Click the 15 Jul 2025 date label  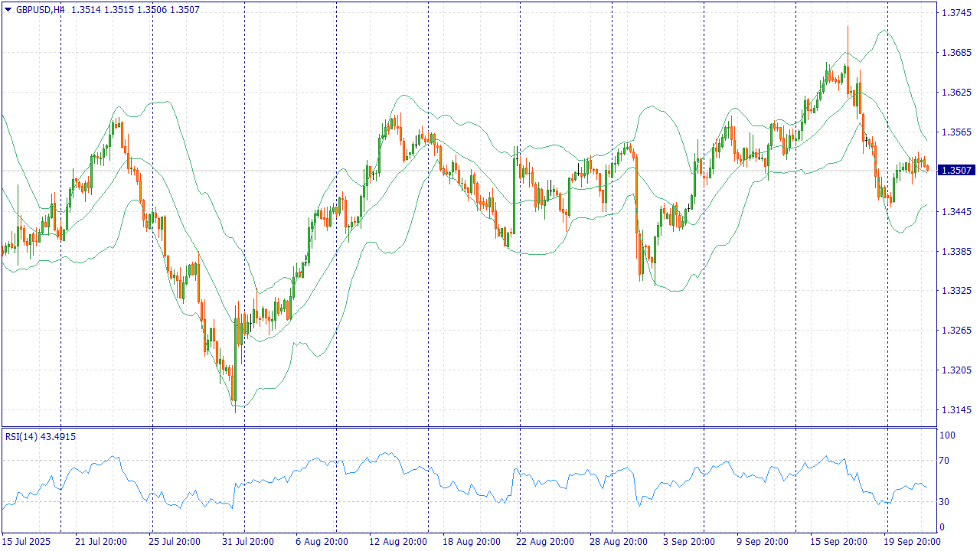click(x=26, y=542)
